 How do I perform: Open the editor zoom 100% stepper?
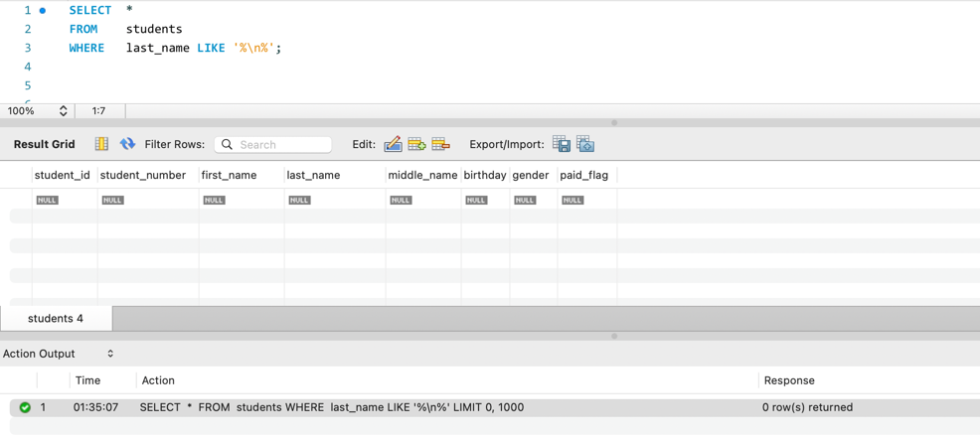(64, 111)
